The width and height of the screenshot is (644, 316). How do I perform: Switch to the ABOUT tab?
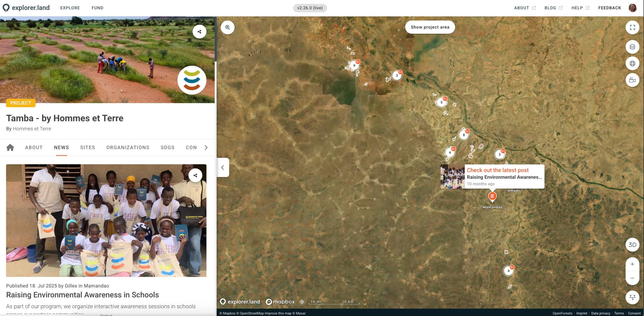(x=34, y=147)
